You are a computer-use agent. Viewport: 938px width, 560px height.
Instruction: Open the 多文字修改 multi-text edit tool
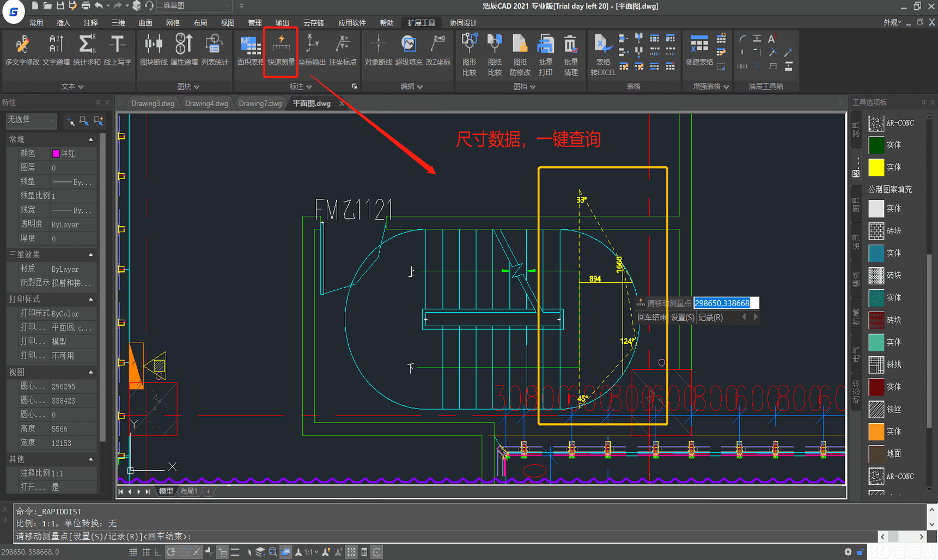pos(22,50)
